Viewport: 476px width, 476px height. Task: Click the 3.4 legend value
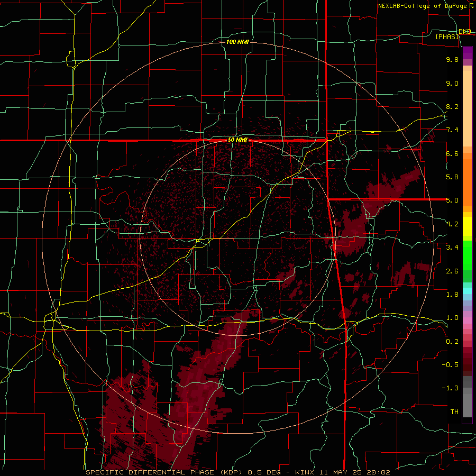[x=452, y=248]
